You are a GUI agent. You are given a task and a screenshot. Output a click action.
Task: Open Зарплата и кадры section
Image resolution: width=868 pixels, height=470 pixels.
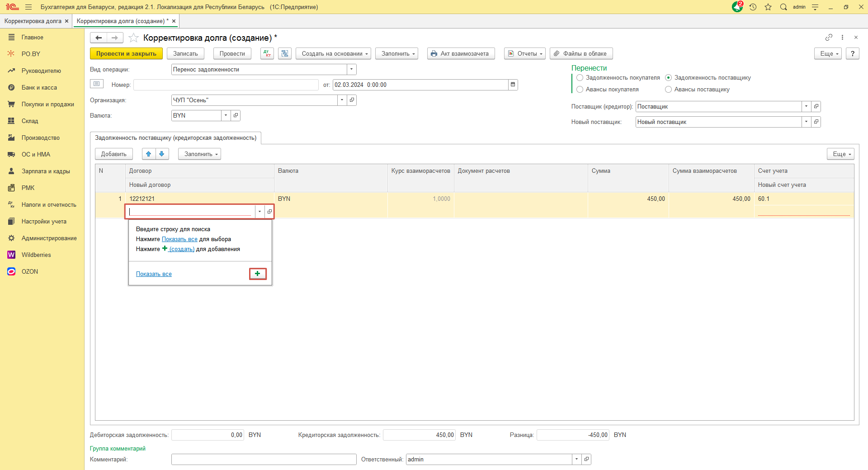46,171
